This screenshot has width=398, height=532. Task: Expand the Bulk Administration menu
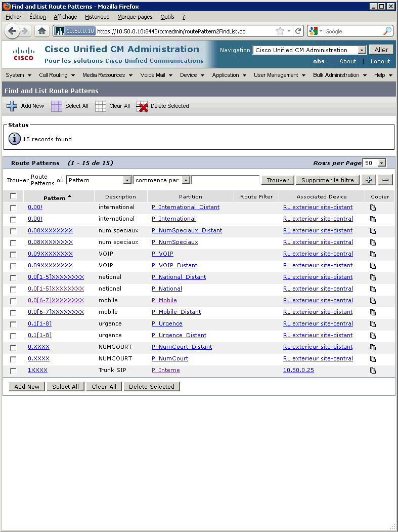340,75
